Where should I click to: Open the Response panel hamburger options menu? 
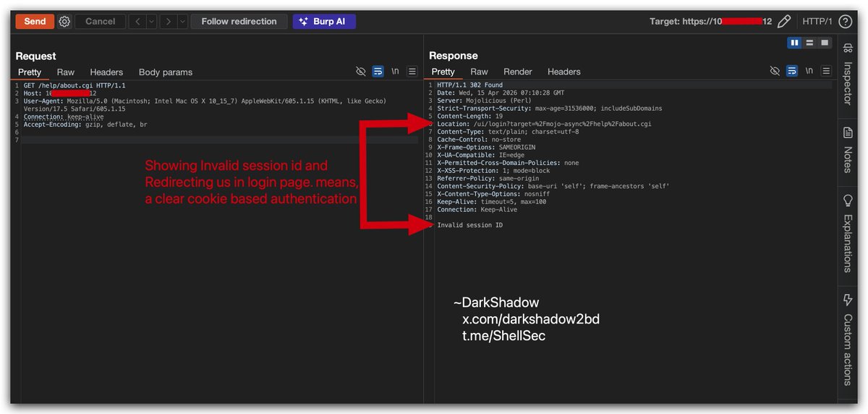826,71
